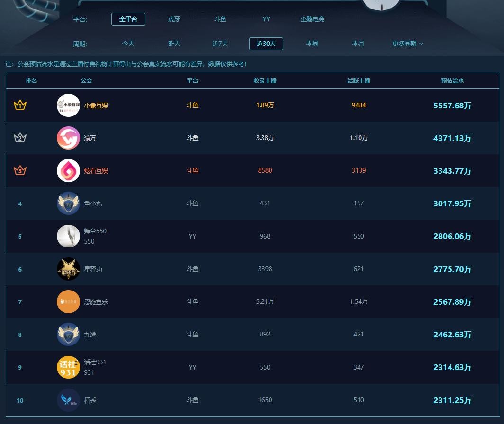This screenshot has height=424, width=504.
Task: Filter by 虎牙 platform
Action: pyautogui.click(x=174, y=19)
